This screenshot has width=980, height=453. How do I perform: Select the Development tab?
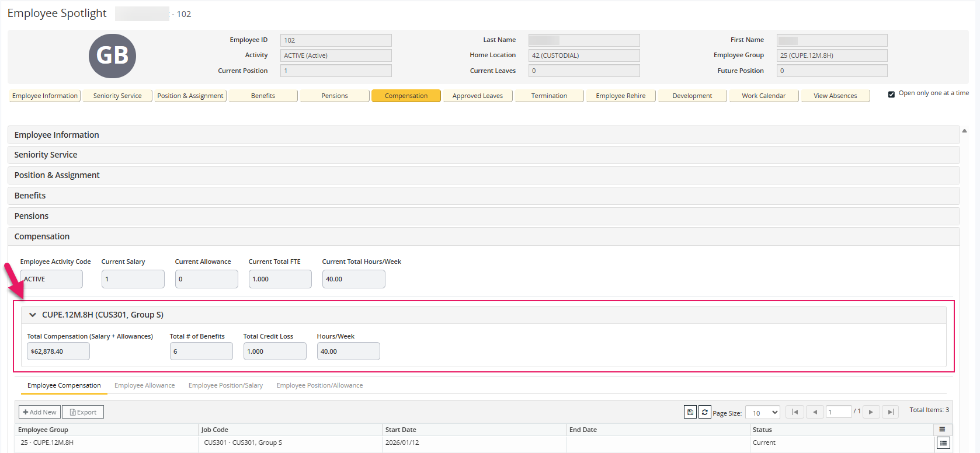[692, 96]
